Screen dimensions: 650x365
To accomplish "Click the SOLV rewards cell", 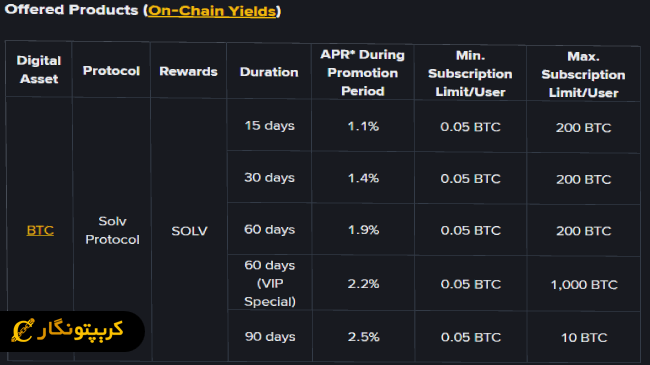I will (189, 231).
